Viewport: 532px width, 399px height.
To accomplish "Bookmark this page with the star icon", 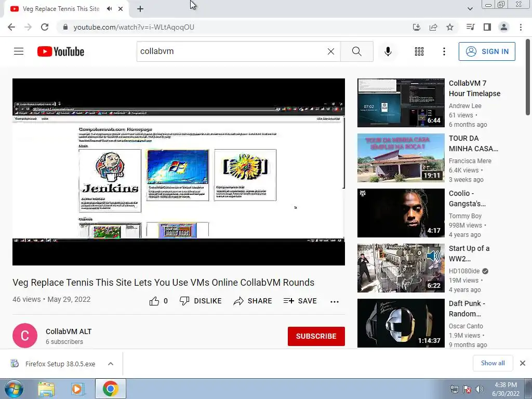I will (450, 27).
